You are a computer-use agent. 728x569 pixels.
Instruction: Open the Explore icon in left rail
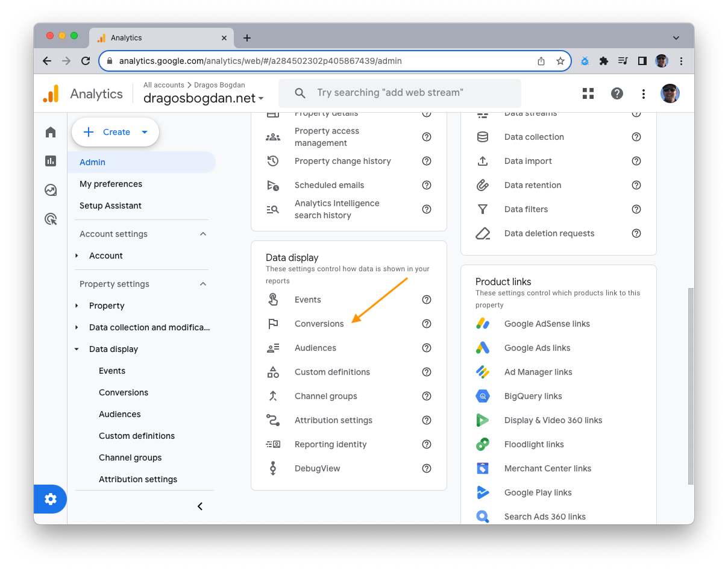tap(51, 190)
